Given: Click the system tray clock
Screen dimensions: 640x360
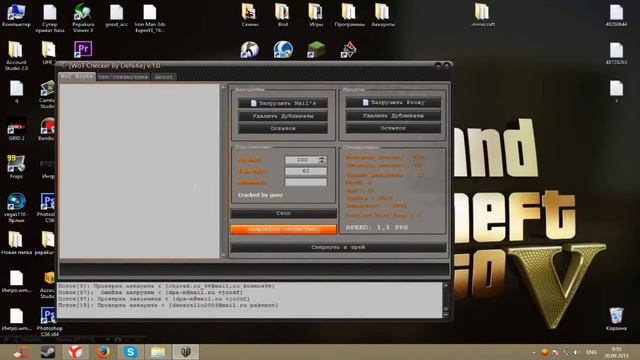Looking at the screenshot, I should 616,352.
